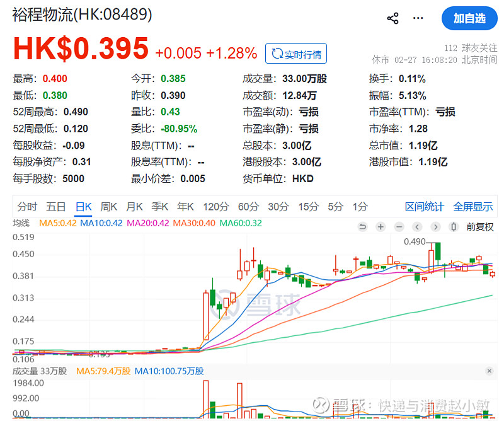Click the MA60:0.32 moving average label
504x421 pixels.
tap(241, 223)
